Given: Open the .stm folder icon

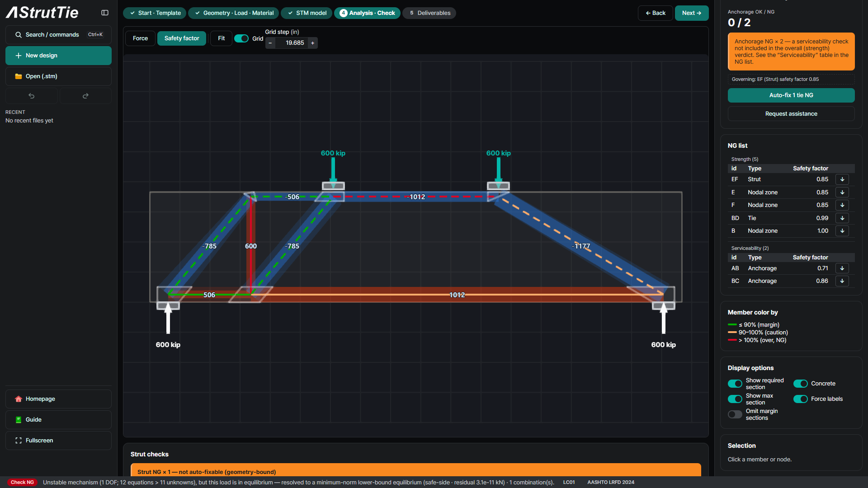Looking at the screenshot, I should (19, 76).
